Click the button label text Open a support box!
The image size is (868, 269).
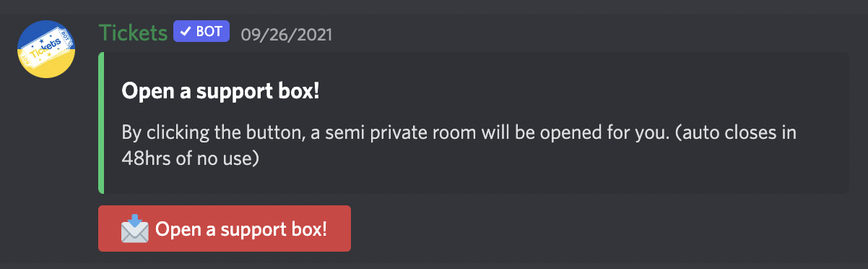pyautogui.click(x=241, y=229)
